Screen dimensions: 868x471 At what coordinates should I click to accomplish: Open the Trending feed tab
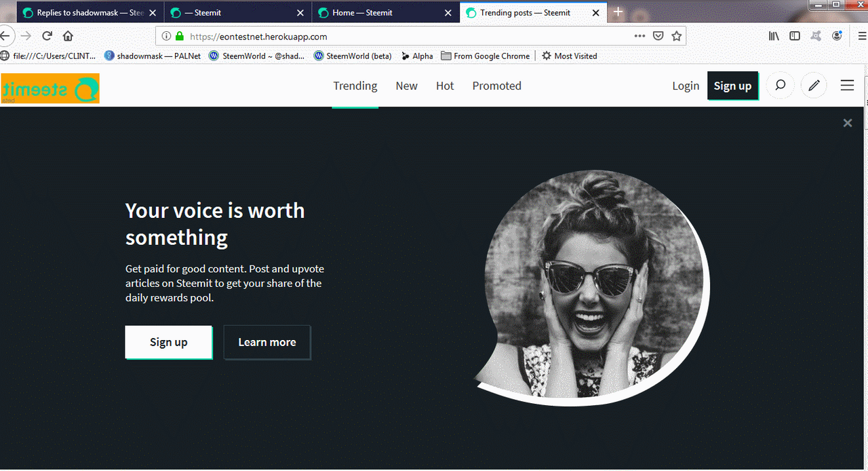click(x=355, y=86)
